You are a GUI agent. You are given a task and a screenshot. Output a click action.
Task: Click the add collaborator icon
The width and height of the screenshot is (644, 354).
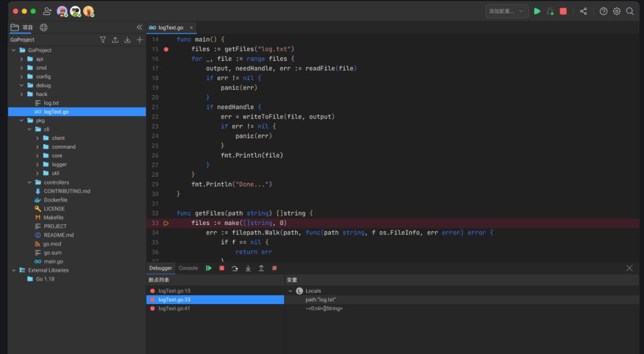[x=47, y=11]
